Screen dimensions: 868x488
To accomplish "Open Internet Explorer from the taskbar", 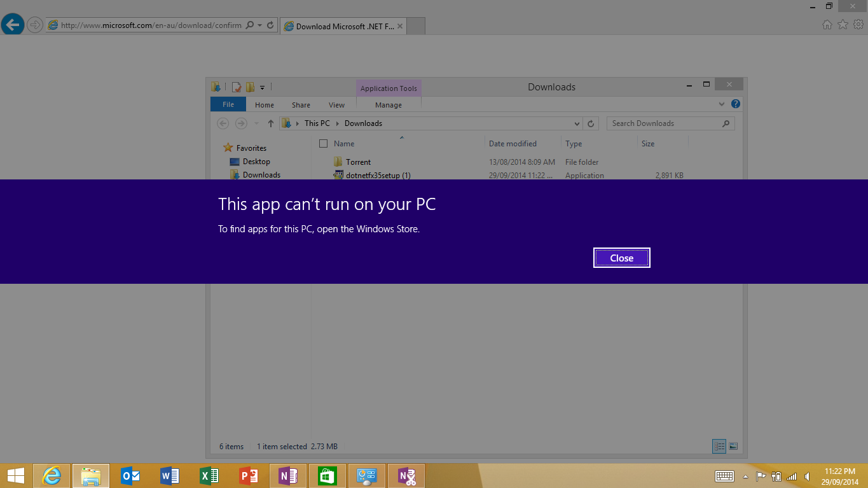I will click(52, 476).
